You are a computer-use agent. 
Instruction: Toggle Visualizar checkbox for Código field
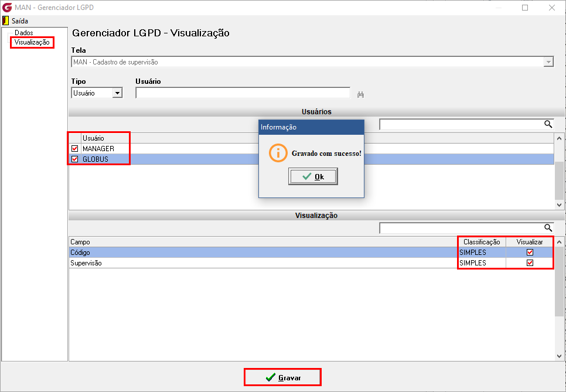point(530,253)
